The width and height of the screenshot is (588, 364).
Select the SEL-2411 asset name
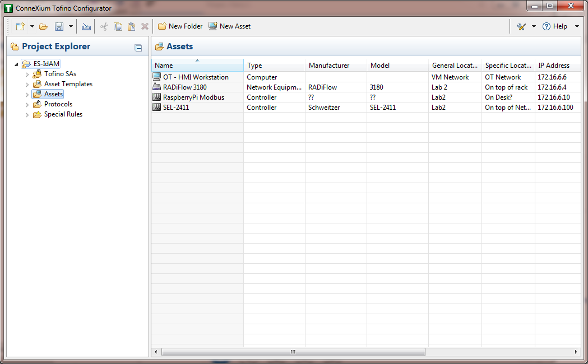pos(176,108)
